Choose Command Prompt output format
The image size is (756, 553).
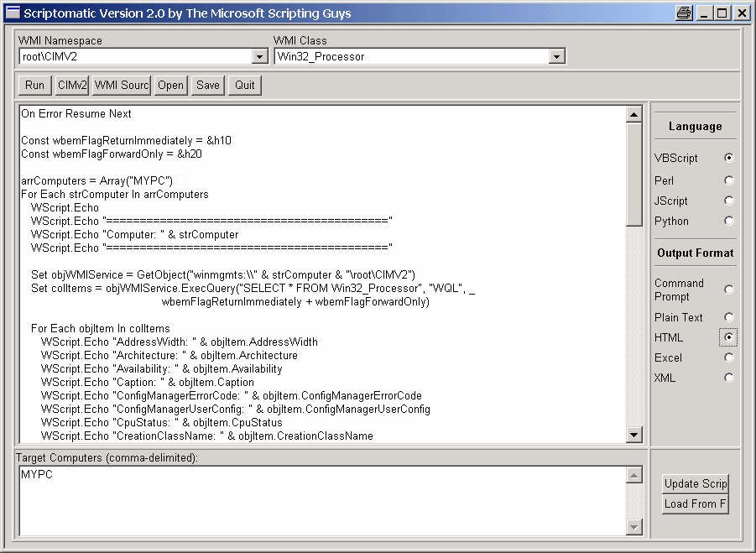728,290
